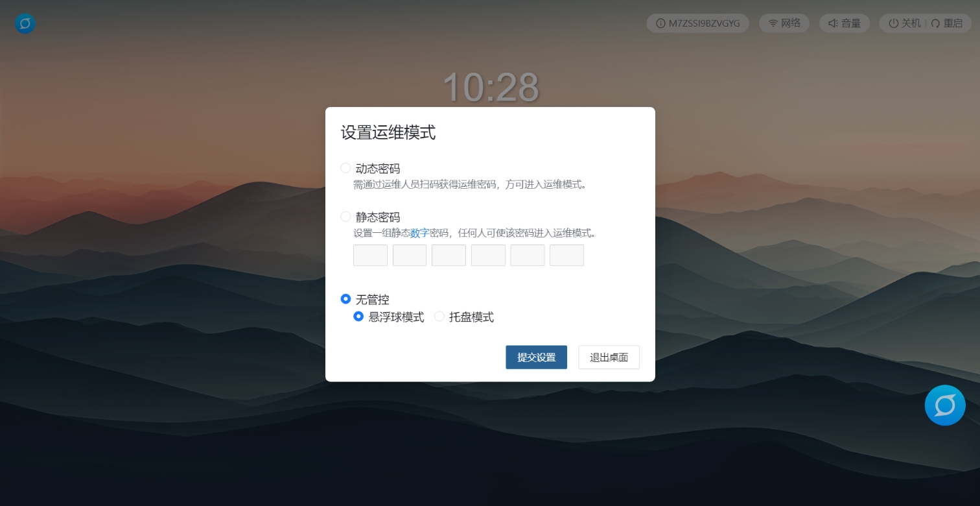Focus the second static password digit box
Image resolution: width=980 pixels, height=506 pixels.
click(x=410, y=255)
